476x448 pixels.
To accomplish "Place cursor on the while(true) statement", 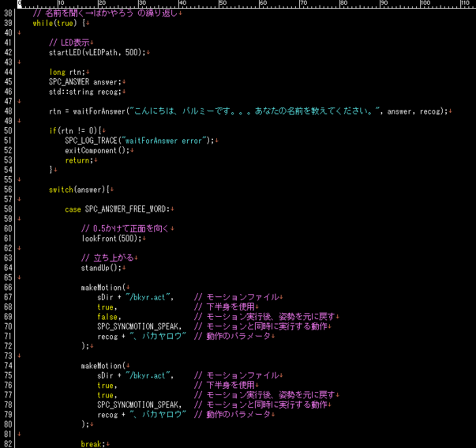I will 56,23.
